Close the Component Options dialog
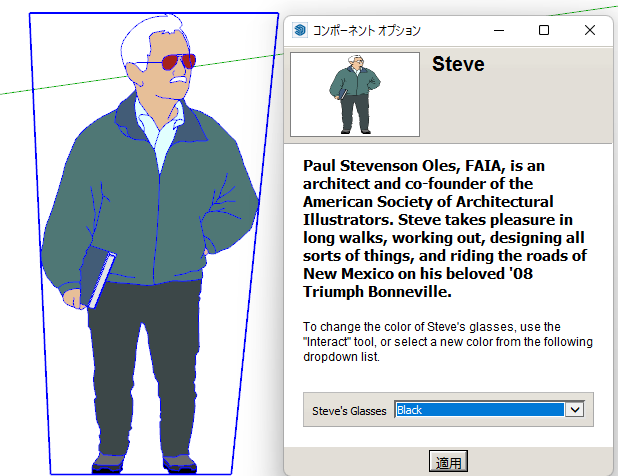This screenshot has height=476, width=618. 590,30
